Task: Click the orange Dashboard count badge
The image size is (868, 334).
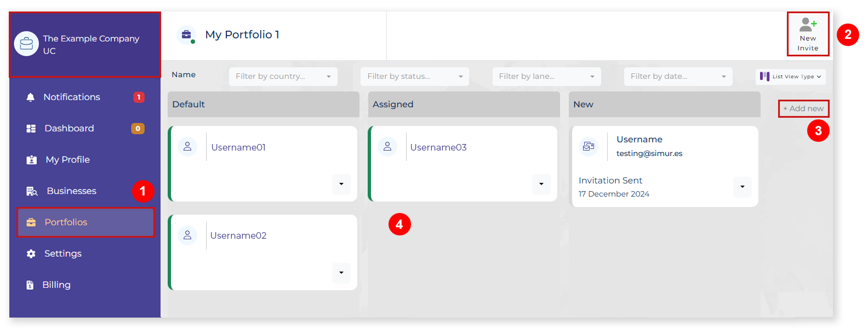Action: point(138,129)
